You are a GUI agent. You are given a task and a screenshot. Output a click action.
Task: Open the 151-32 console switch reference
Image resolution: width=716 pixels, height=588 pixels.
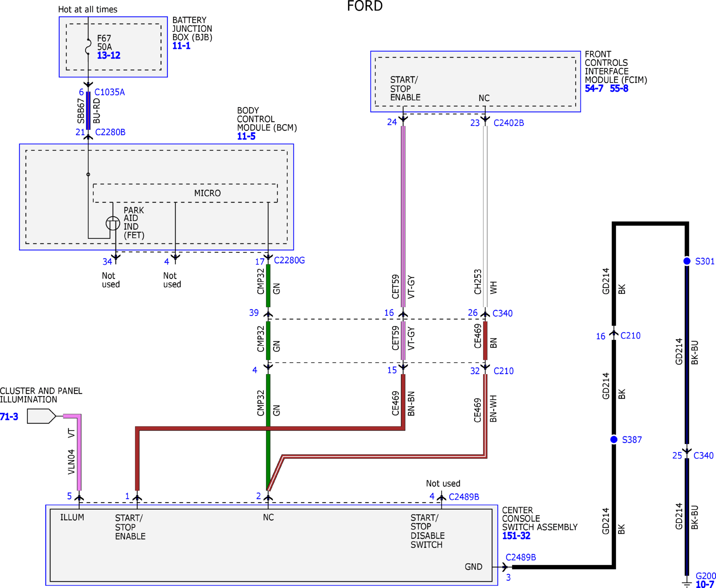pos(516,536)
